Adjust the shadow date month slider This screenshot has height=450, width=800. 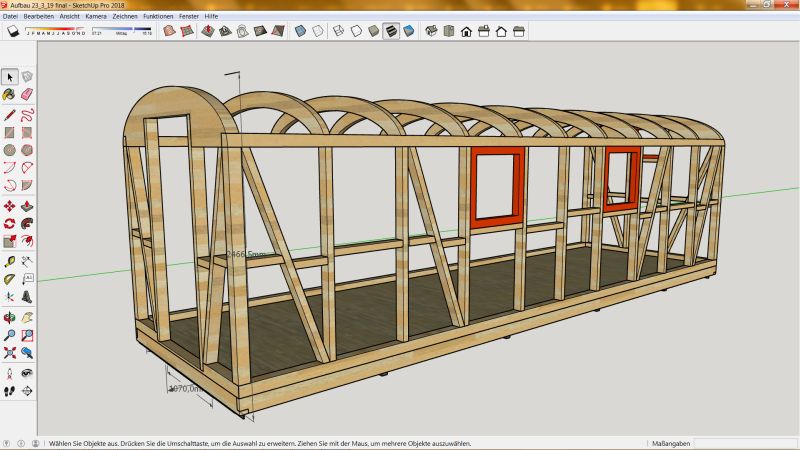coord(55,30)
